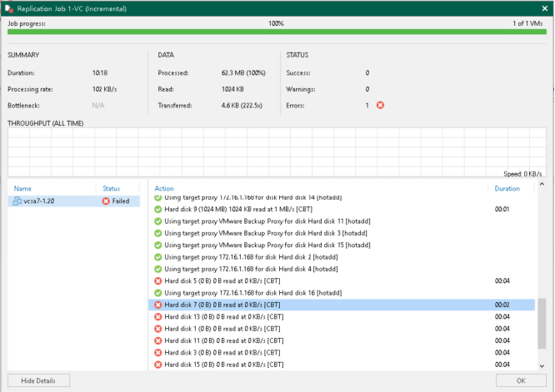Viewport: 555px width, 392px height.
Task: Click success icon of Hard disk 9 row
Action: pyautogui.click(x=157, y=209)
